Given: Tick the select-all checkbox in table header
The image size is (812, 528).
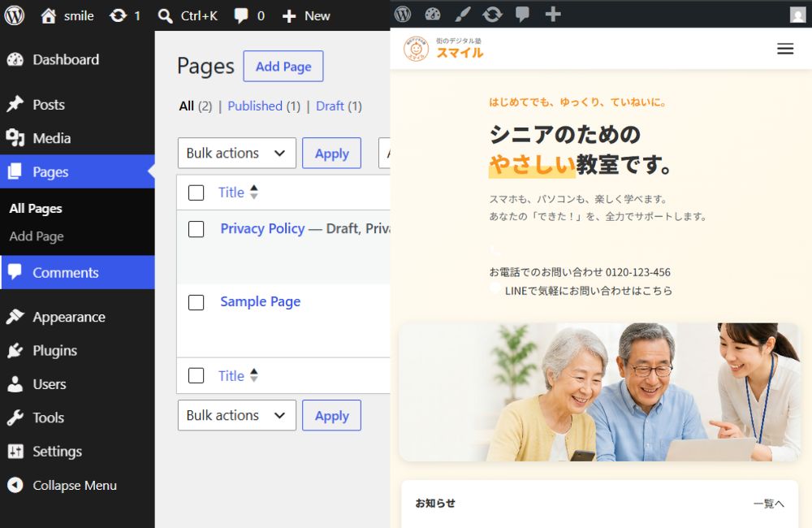Looking at the screenshot, I should (x=196, y=193).
